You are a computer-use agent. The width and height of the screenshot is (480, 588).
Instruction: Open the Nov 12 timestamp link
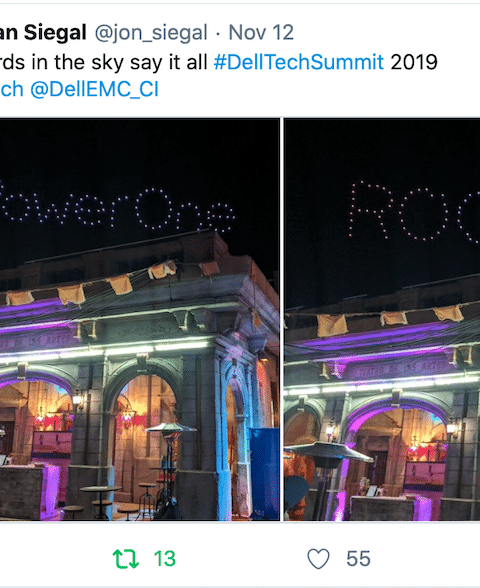[x=261, y=32]
